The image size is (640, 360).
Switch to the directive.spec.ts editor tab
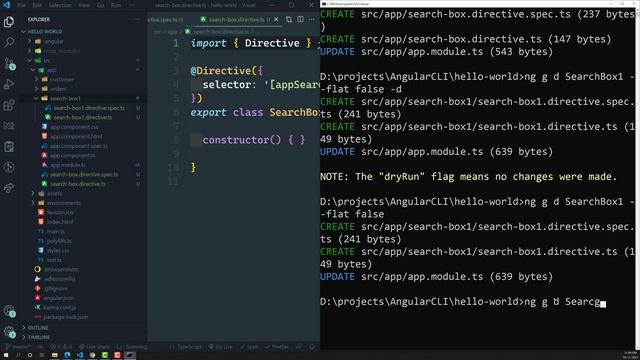coord(165,19)
